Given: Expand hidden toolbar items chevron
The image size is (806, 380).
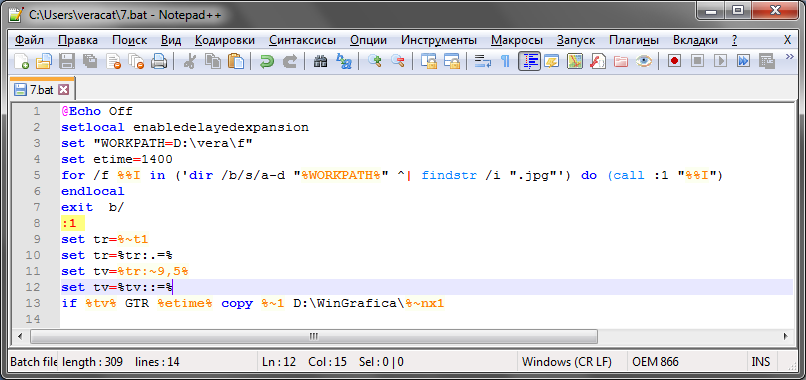Looking at the screenshot, I should [790, 57].
